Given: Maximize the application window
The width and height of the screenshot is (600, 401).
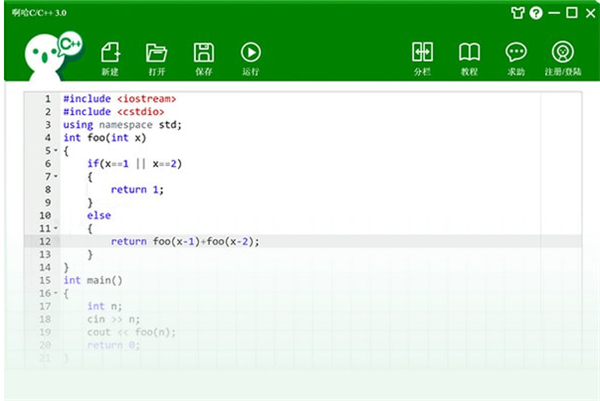Looking at the screenshot, I should pyautogui.click(x=572, y=13).
